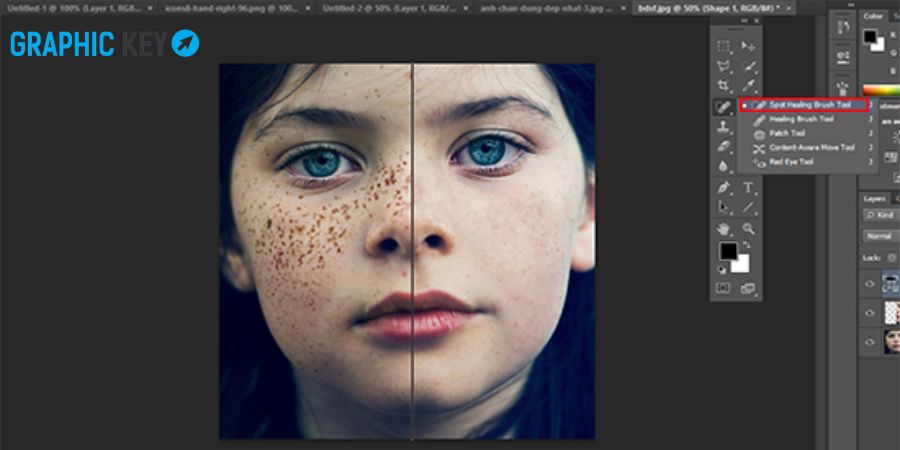The width and height of the screenshot is (900, 450).
Task: Click the toolbox foreground color swatch
Action: tap(728, 251)
